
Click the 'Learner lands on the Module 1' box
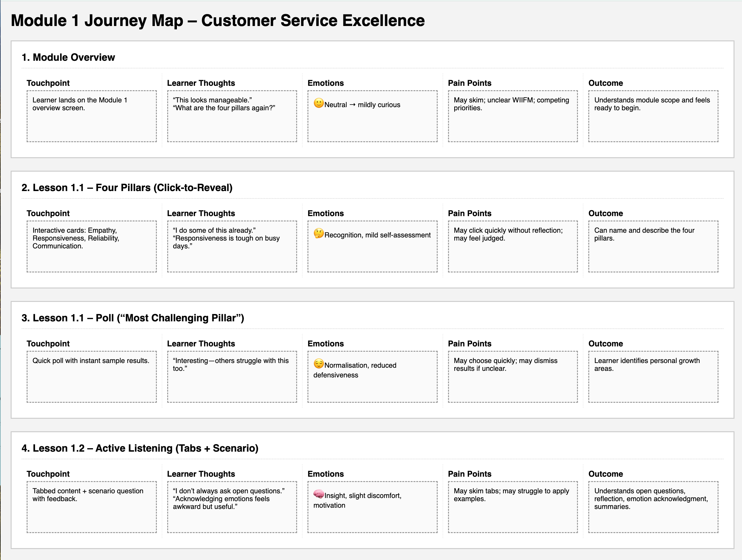(91, 116)
